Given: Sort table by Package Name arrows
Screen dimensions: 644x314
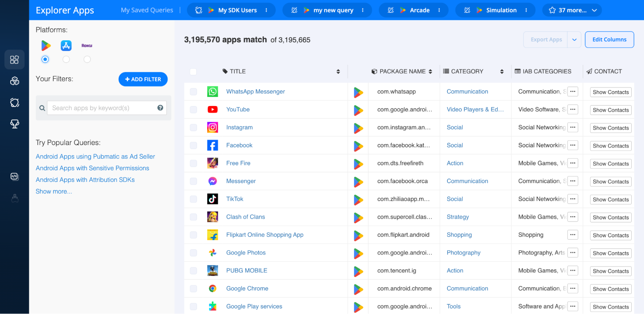Looking at the screenshot, I should pos(430,72).
